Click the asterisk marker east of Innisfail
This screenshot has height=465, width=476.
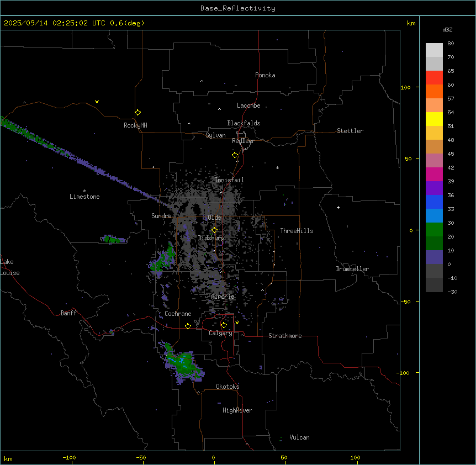277,167
